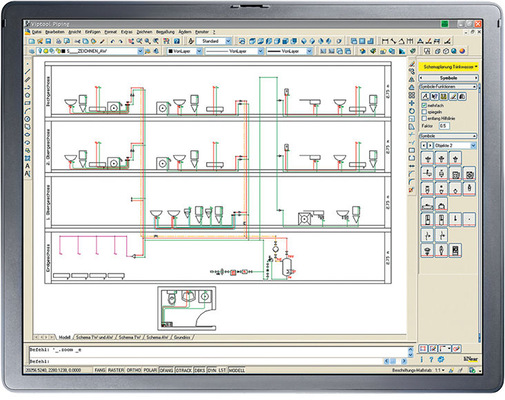Toggle OFANG object snap in the status bar
The height and width of the screenshot is (400, 505).
[x=166, y=370]
